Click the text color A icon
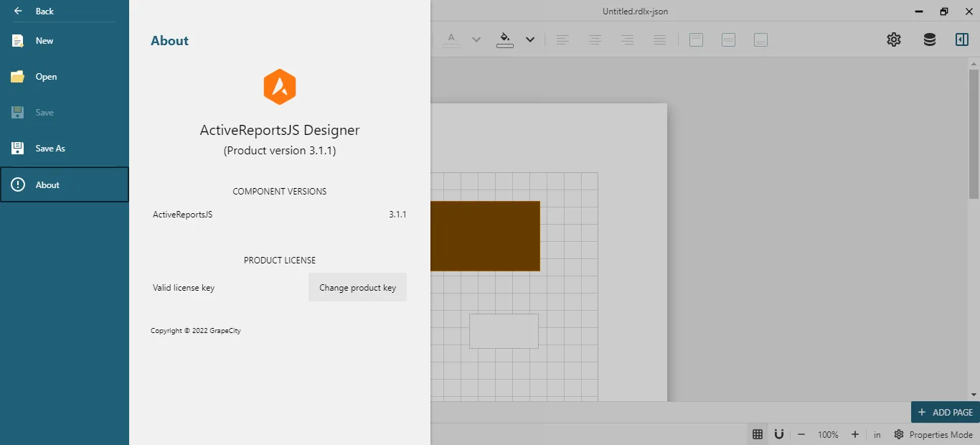The height and width of the screenshot is (445, 980). [x=451, y=39]
